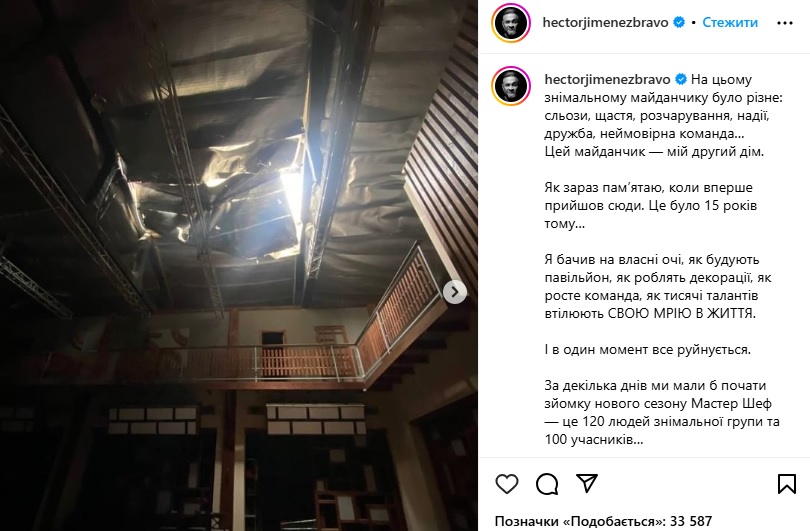Click the verified badge in caption
Screen dimensions: 810x531
(681, 80)
